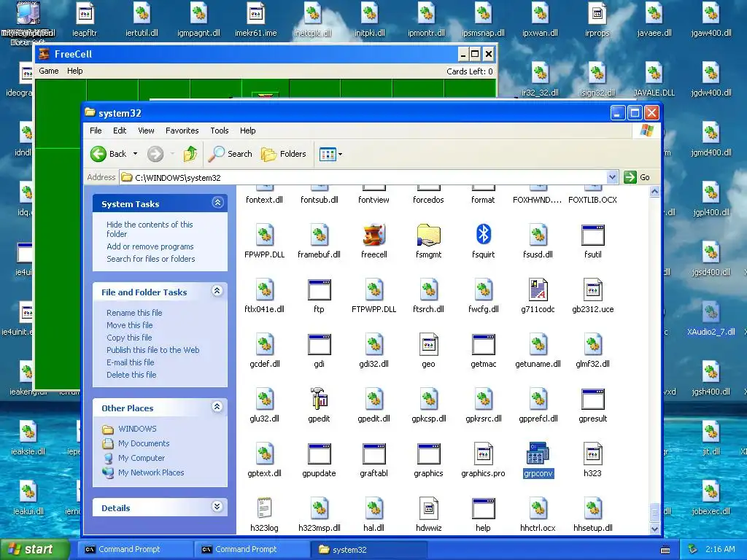
Task: Select the h323 file icon
Action: [592, 454]
